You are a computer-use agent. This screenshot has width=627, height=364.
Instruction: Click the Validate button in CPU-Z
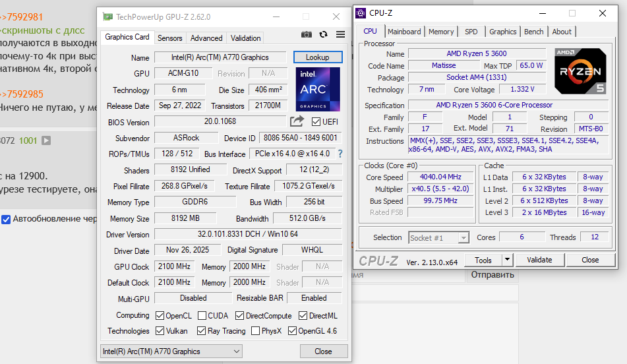point(539,260)
